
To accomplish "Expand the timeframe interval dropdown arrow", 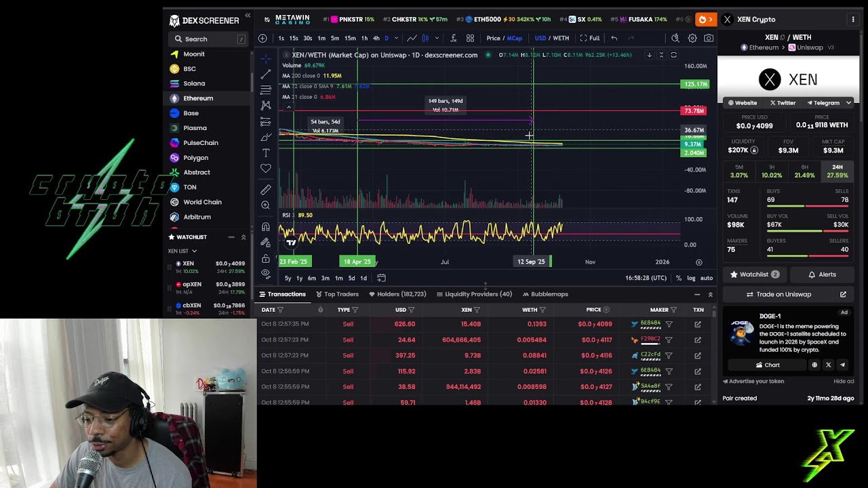I will pyautogui.click(x=396, y=38).
